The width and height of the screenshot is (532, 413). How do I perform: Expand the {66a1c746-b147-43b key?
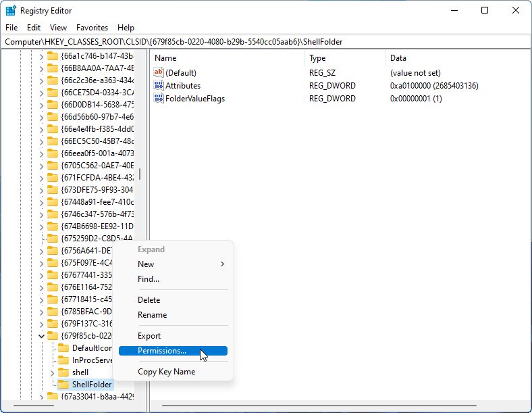[x=41, y=56]
